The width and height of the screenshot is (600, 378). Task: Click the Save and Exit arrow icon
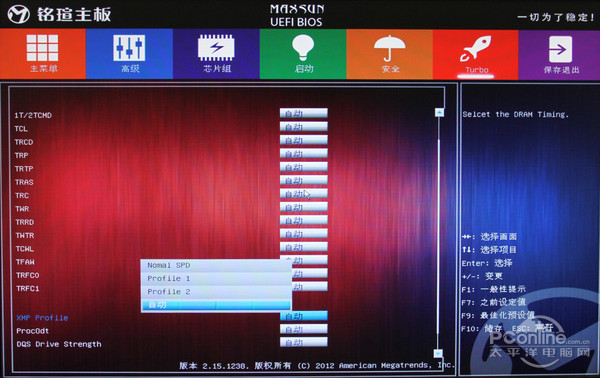[561, 49]
